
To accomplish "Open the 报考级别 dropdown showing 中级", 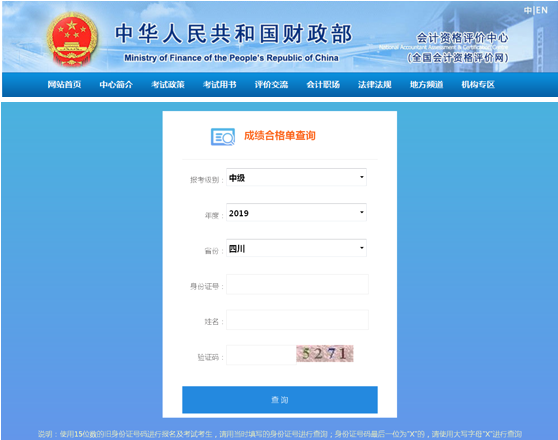I will click(296, 177).
